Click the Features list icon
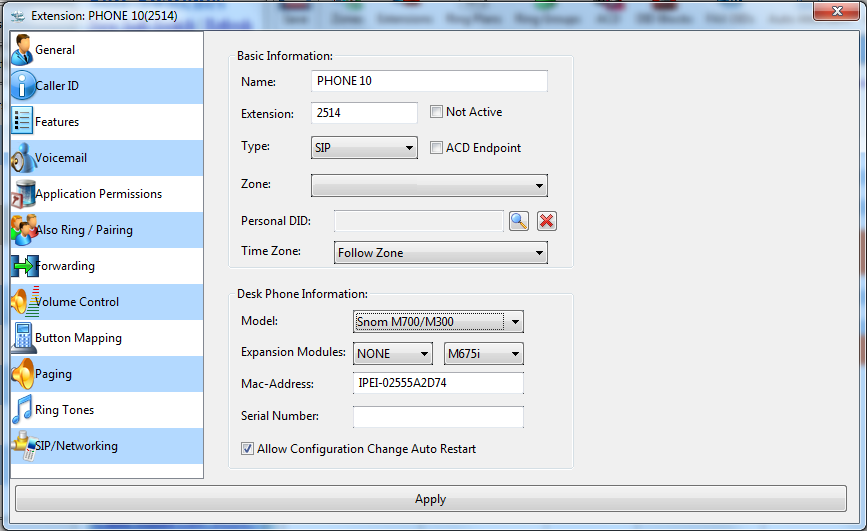867x531 pixels. [22, 122]
